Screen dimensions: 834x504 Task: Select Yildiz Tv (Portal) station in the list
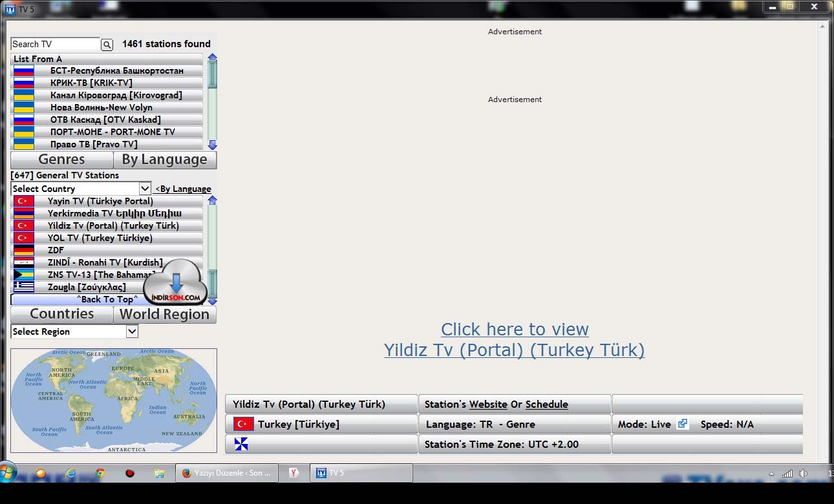click(107, 226)
